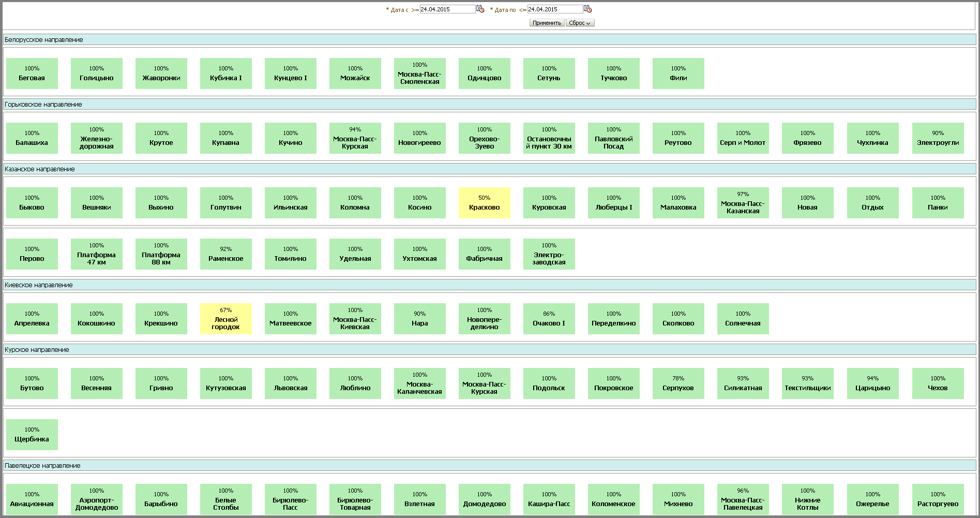
Task: Open calendar picker for 'Дата по' field
Action: 587,9
